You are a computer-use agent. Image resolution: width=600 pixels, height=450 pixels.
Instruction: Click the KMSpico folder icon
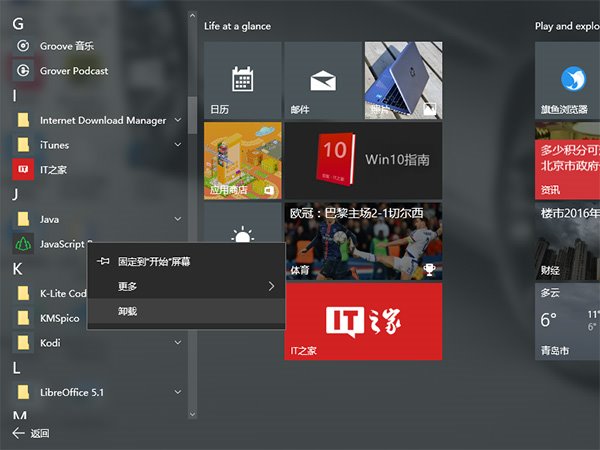23,318
